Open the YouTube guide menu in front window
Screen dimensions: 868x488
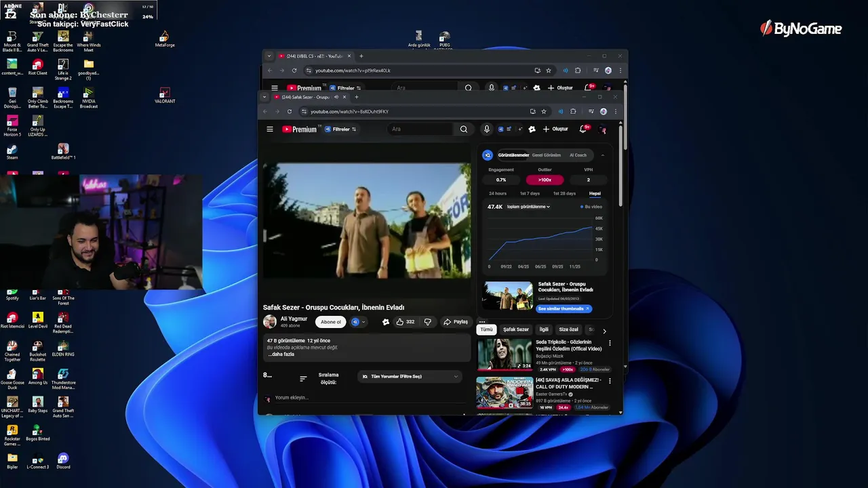point(270,129)
